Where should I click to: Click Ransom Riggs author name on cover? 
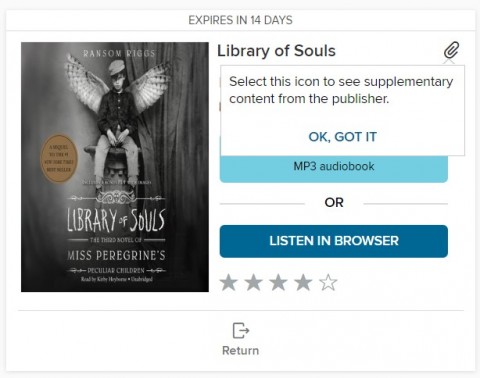[x=119, y=54]
